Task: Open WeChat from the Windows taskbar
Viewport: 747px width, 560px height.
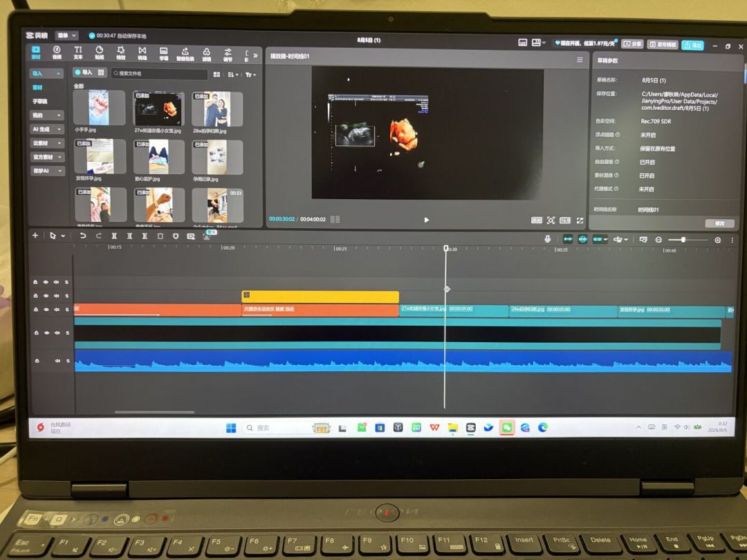Action: click(506, 427)
